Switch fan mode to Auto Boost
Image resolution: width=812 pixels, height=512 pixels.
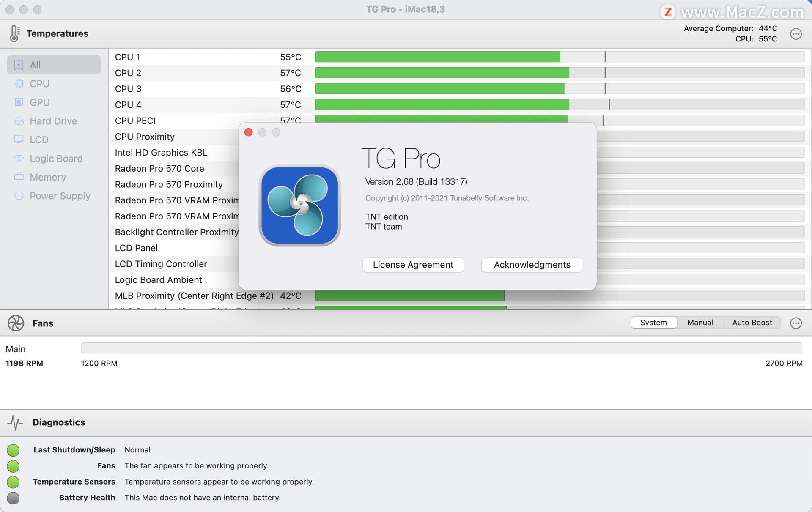[x=752, y=323]
